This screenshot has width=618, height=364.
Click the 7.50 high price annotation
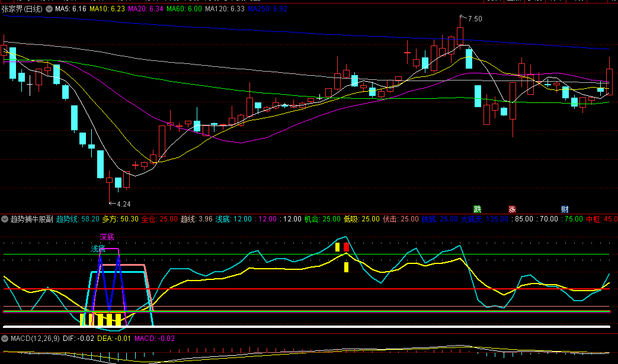[x=475, y=19]
